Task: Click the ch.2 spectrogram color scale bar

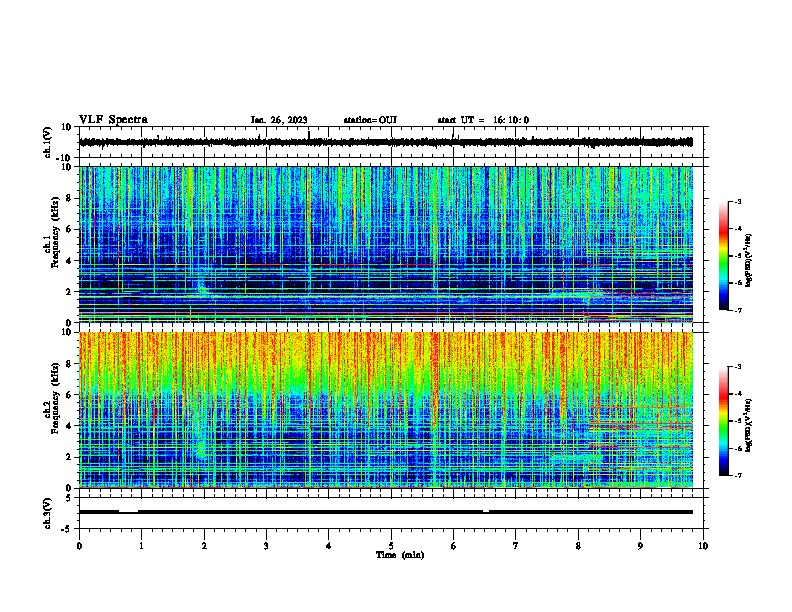Action: click(x=724, y=421)
